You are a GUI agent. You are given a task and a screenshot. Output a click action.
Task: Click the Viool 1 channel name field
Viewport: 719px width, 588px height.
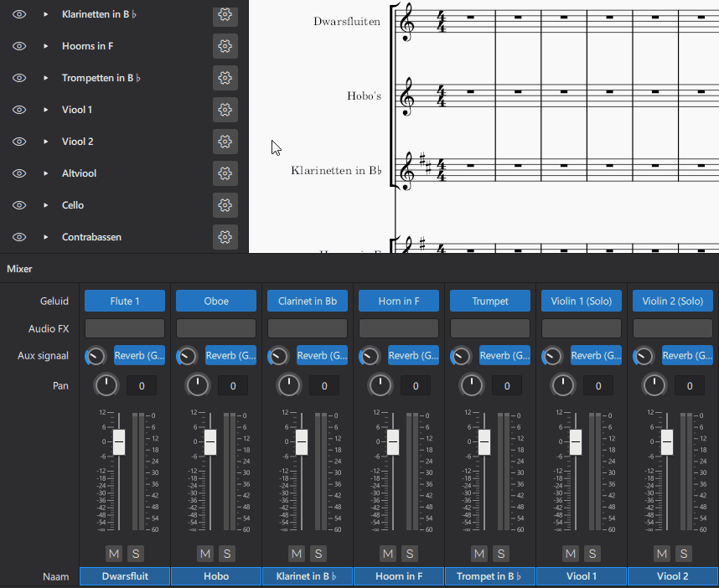click(x=581, y=576)
